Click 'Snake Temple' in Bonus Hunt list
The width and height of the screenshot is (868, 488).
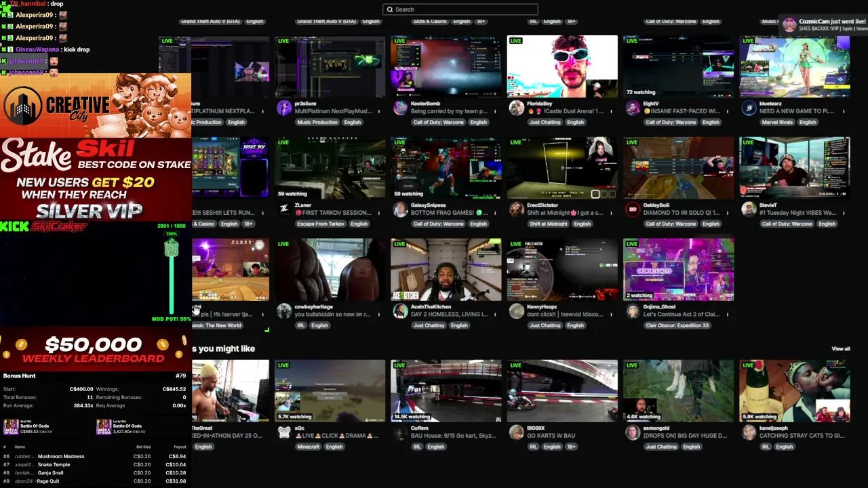[x=54, y=465]
